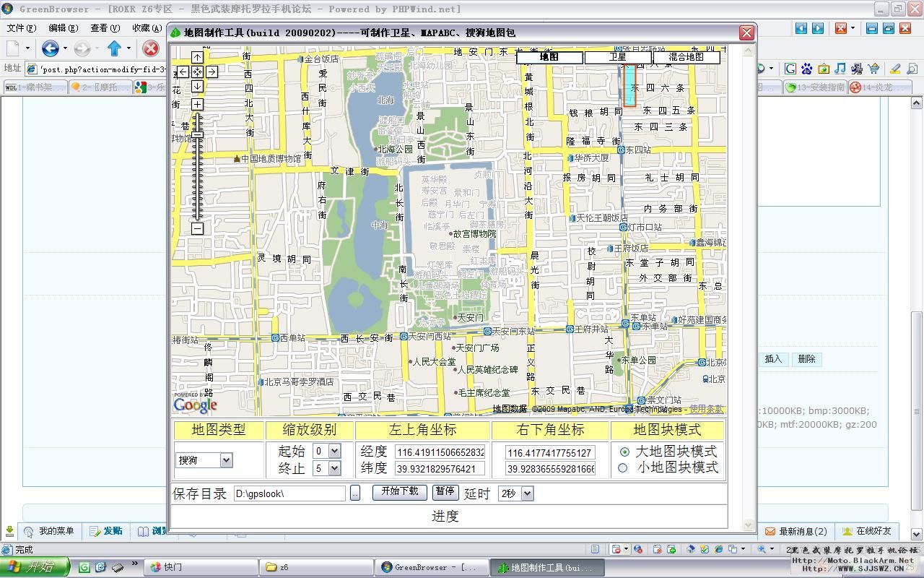Zoom out map with minus button
Image resolution: width=924 pixels, height=578 pixels.
point(197,228)
